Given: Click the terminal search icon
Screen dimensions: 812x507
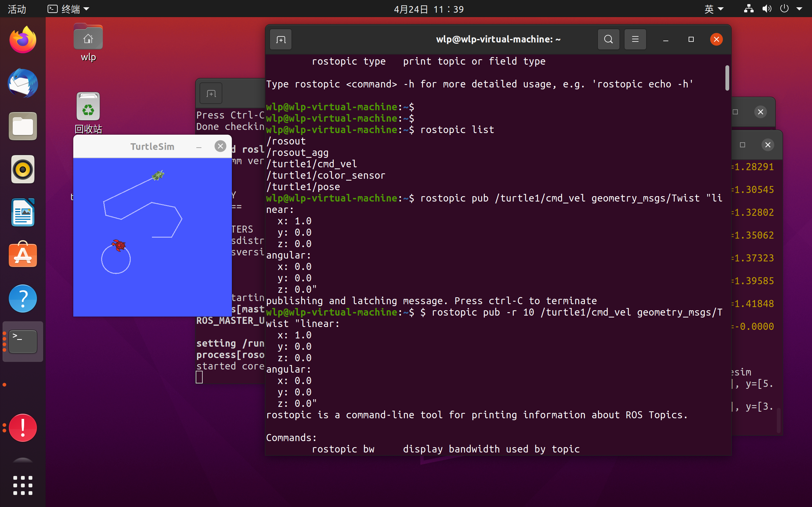Looking at the screenshot, I should click(x=608, y=40).
